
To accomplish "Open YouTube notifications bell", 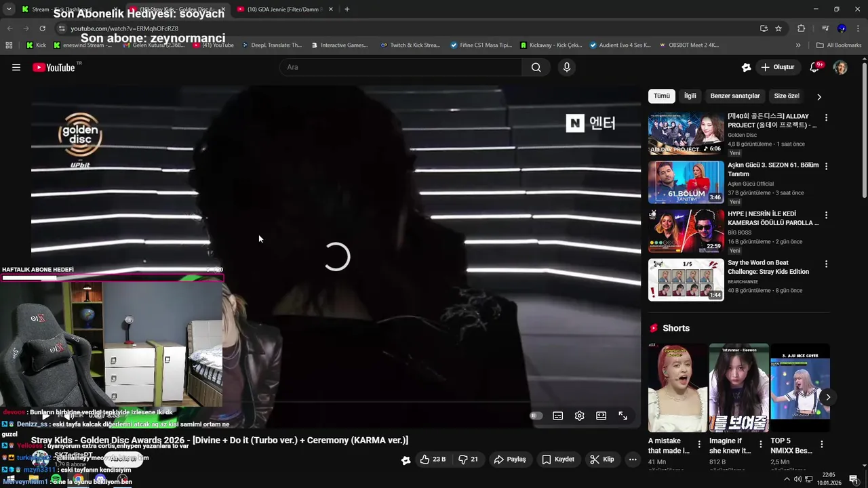I will 815,67.
